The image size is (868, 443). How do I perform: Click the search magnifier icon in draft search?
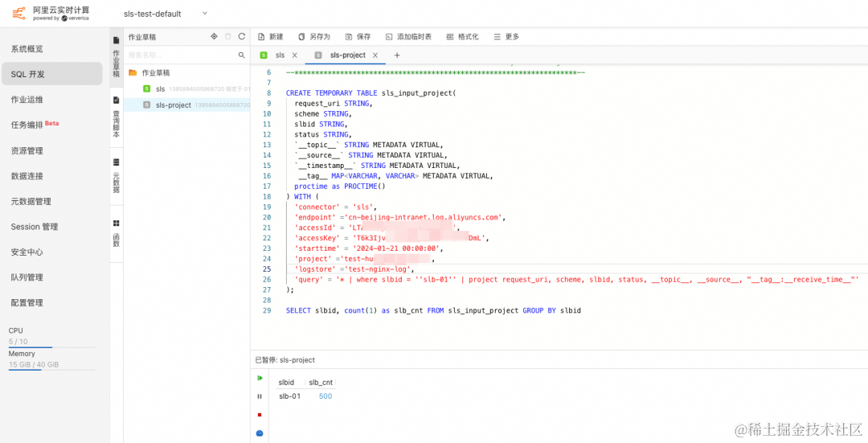[241, 55]
